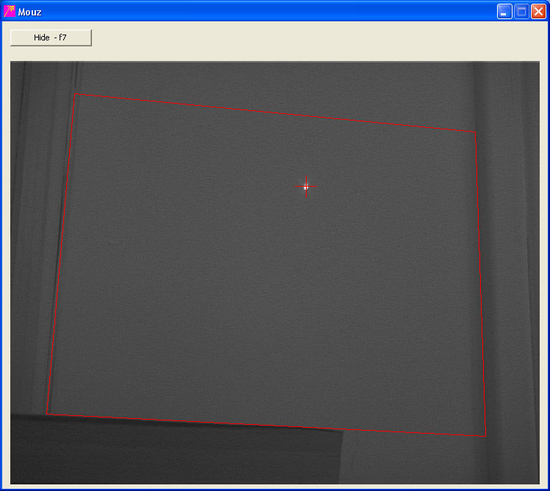The height and width of the screenshot is (491, 550).
Task: Click the bottom edge of the red outline
Action: point(267,425)
